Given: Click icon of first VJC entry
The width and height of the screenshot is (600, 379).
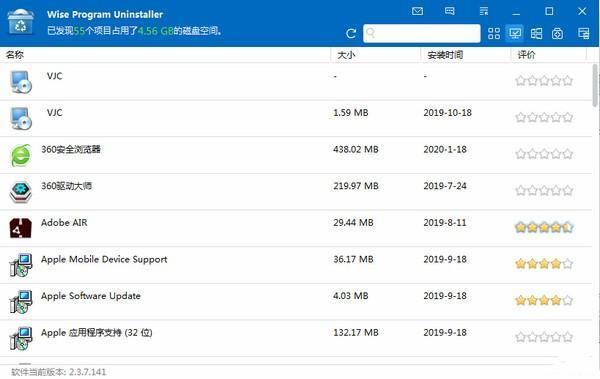Looking at the screenshot, I should (21, 82).
